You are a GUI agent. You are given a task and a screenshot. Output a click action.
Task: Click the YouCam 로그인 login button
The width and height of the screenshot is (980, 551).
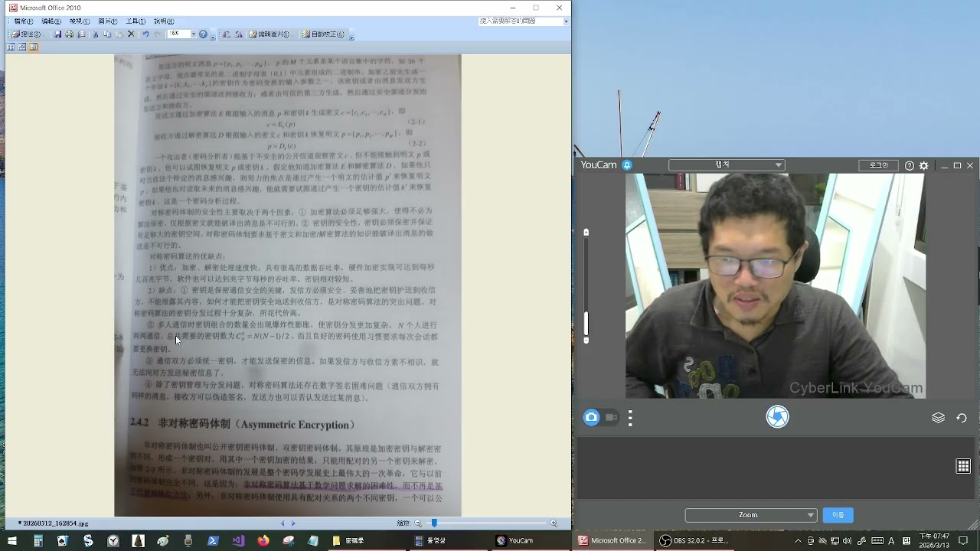coord(878,165)
